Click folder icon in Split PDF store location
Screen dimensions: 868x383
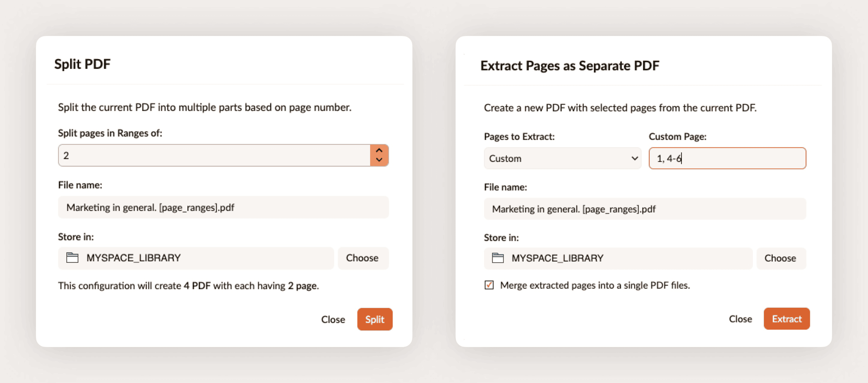(x=72, y=258)
